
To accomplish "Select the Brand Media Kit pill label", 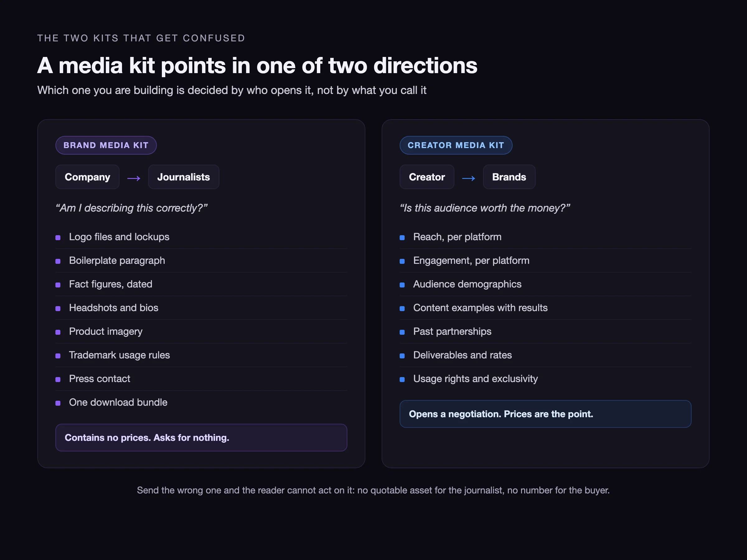I will coord(106,145).
